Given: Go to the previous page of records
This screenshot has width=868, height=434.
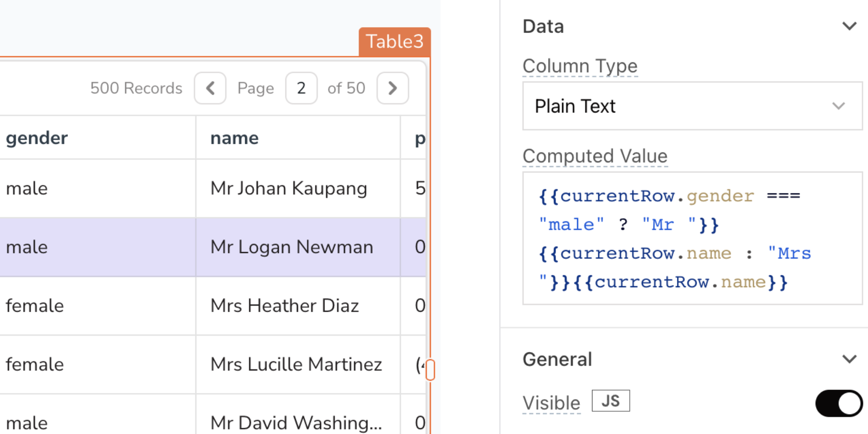Looking at the screenshot, I should (x=210, y=88).
